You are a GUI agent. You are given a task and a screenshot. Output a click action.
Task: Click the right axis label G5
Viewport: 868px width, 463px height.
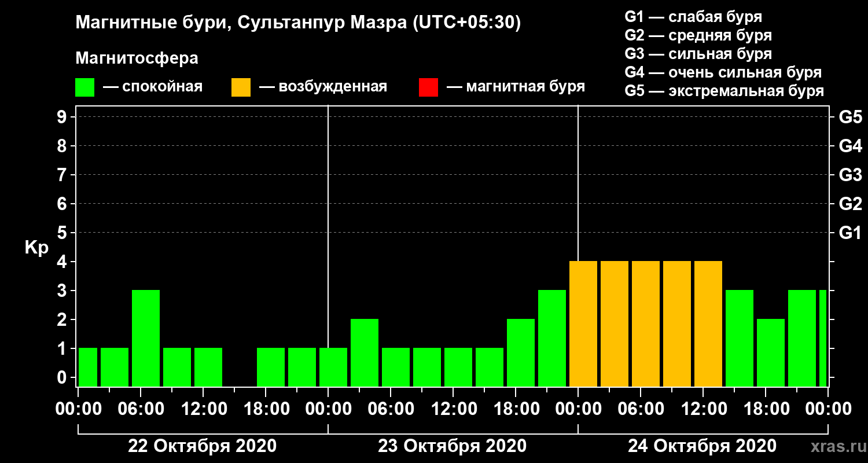coord(850,117)
